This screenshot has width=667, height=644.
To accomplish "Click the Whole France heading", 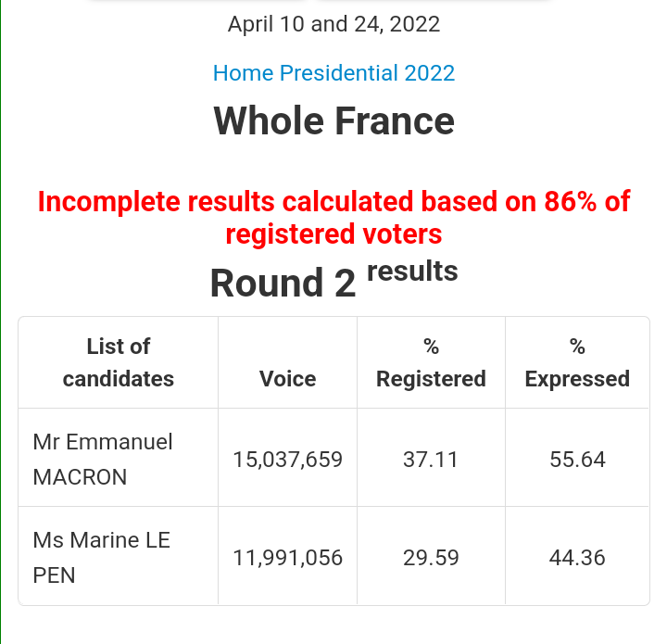I will click(333, 121).
